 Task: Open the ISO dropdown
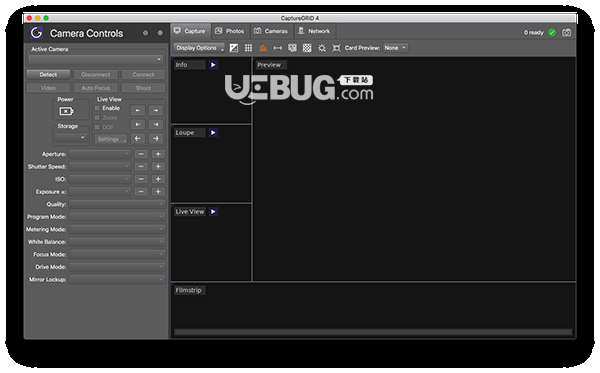[100, 179]
